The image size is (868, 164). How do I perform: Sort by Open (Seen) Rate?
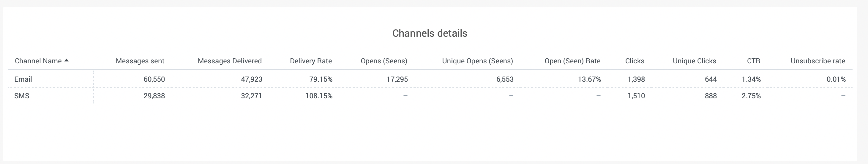click(x=572, y=61)
